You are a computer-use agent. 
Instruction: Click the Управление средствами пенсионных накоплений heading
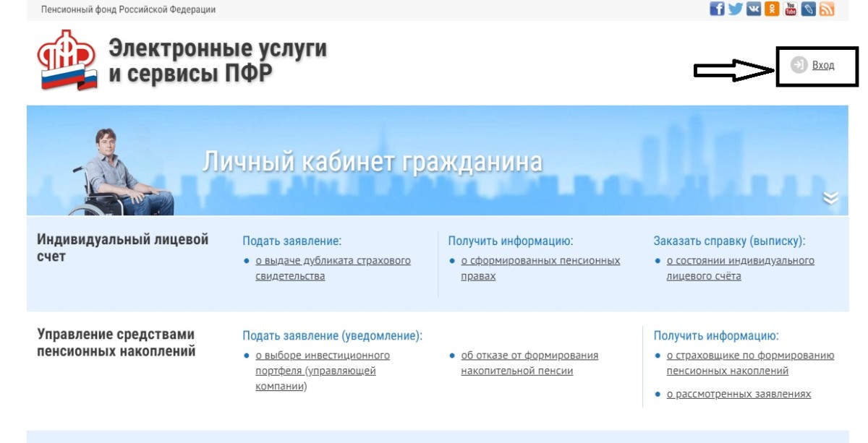tap(116, 343)
